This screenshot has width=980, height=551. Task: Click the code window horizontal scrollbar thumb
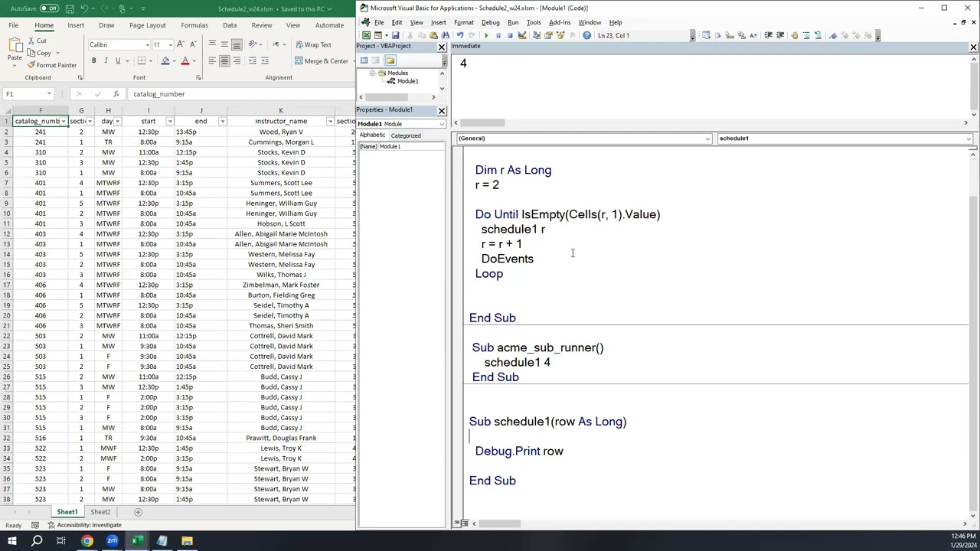[500, 523]
